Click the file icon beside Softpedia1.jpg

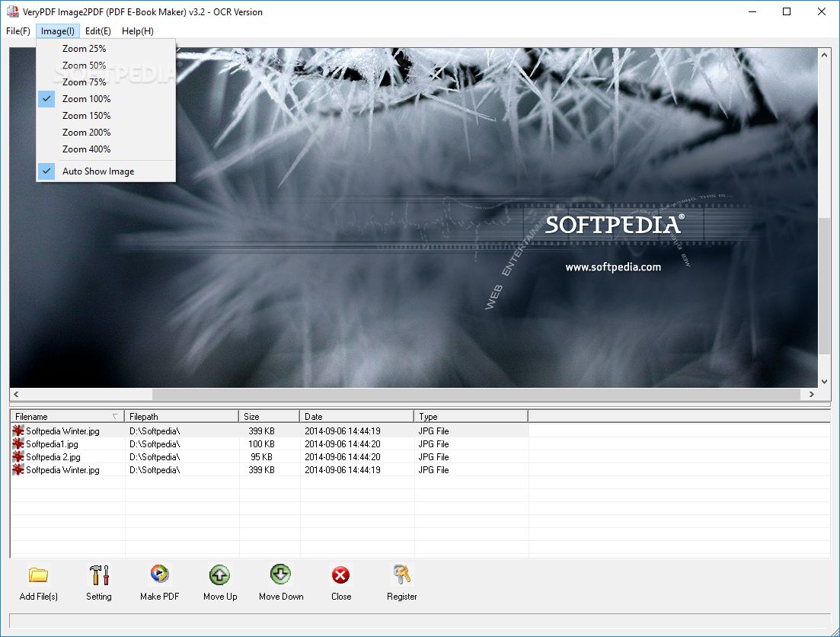(x=18, y=444)
